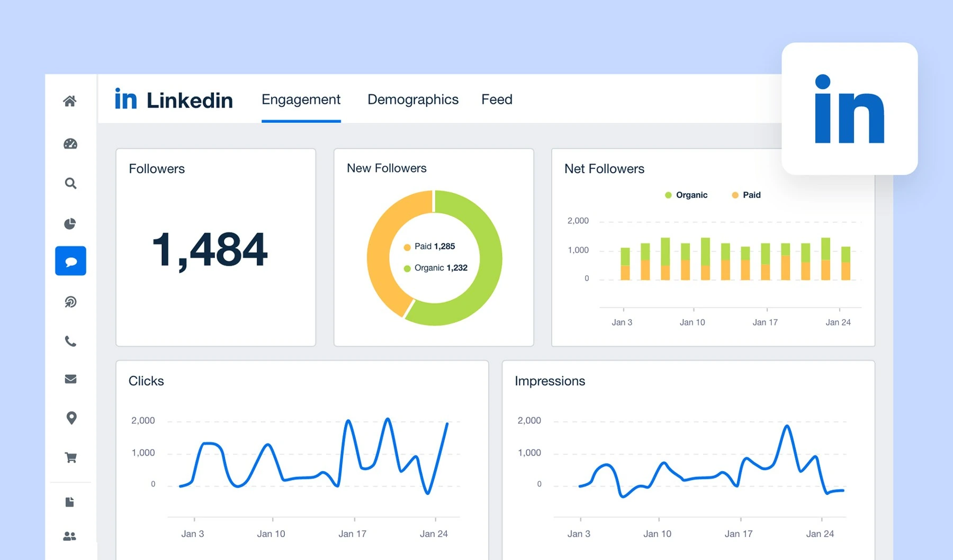Click the Jan 10 label on the Clicks chart
Viewport: 953px width, 560px height.
pyautogui.click(x=271, y=534)
